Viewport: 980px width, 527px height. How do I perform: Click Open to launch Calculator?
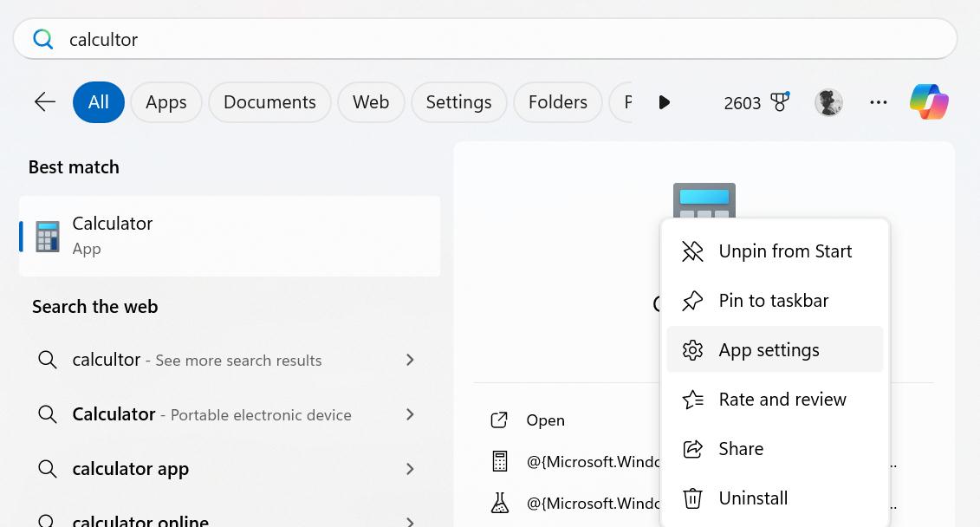[x=545, y=420]
